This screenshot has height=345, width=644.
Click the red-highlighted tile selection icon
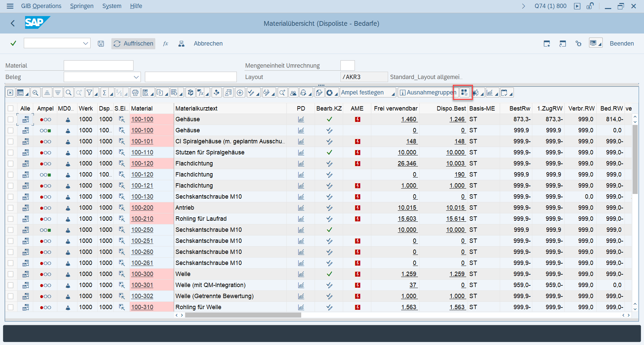click(x=464, y=93)
